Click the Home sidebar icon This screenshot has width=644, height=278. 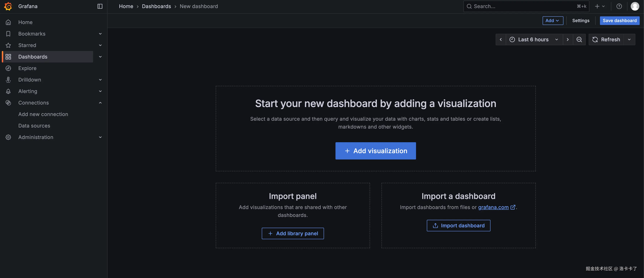tap(8, 22)
